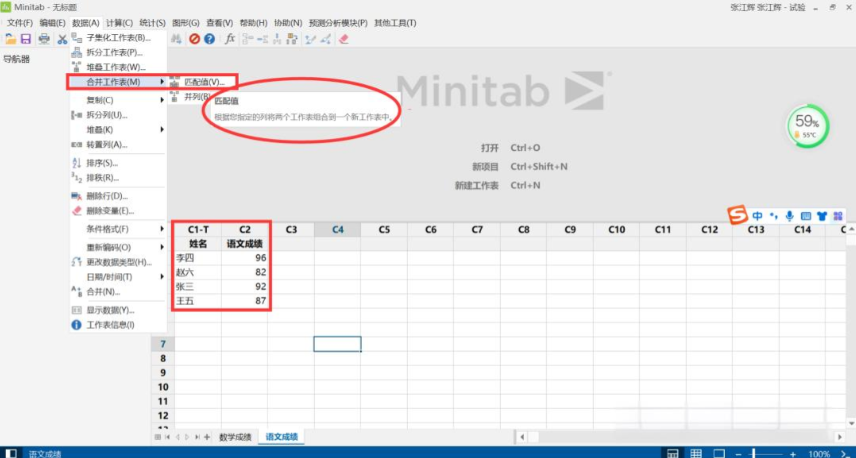Click the cell containing 张三
The width and height of the screenshot is (856, 458).
click(198, 287)
